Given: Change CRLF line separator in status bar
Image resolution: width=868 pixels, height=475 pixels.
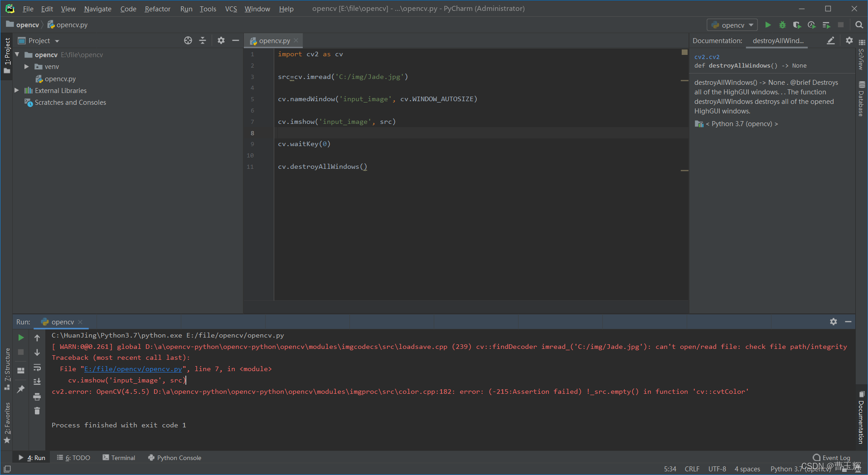Looking at the screenshot, I should click(692, 469).
